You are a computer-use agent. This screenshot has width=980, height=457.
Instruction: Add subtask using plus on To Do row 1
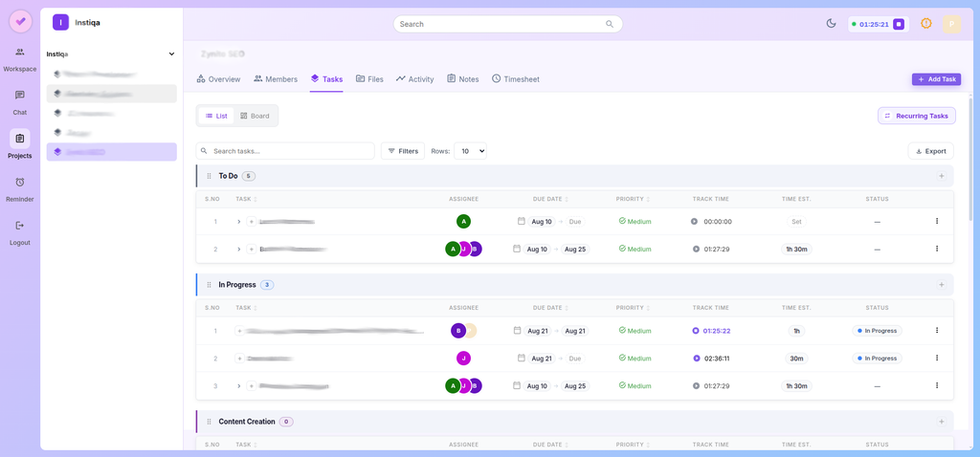click(252, 222)
